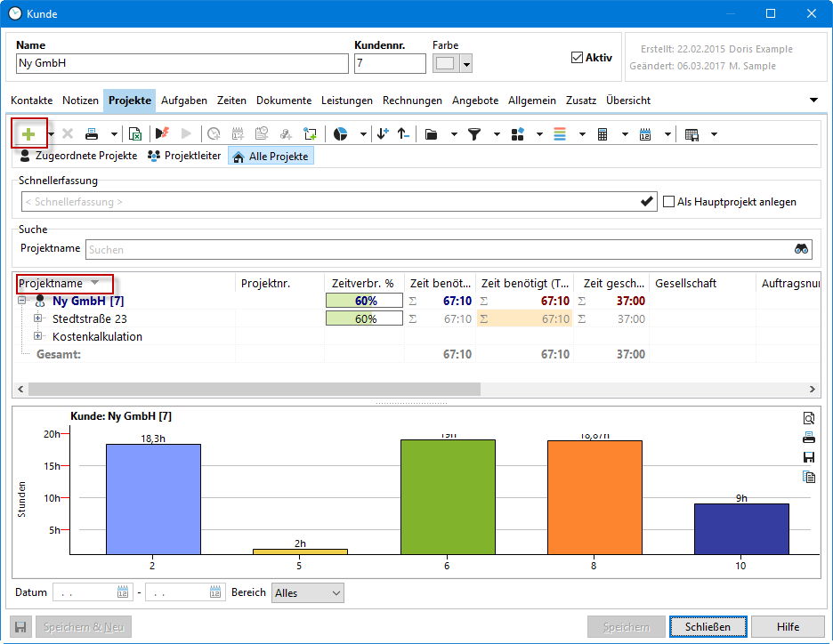Screen dimensions: 833x644
Task: Switch to the Aufgaben tab
Action: (x=184, y=101)
